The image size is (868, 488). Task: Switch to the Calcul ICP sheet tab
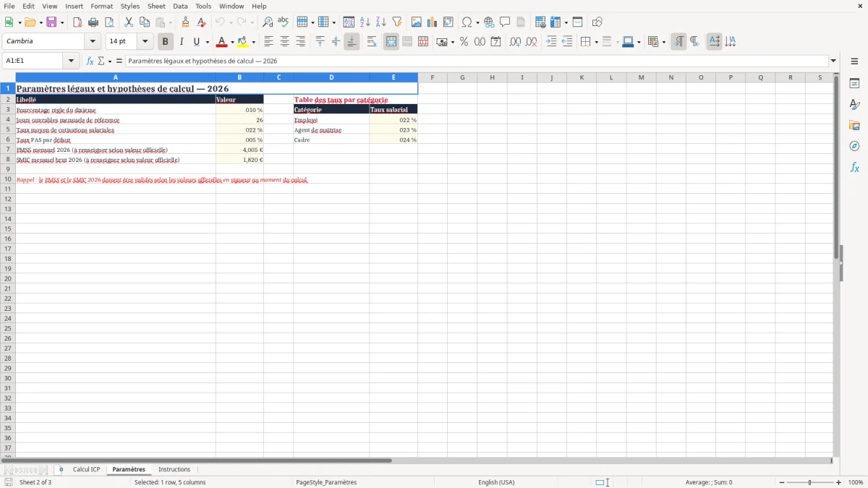pos(86,469)
